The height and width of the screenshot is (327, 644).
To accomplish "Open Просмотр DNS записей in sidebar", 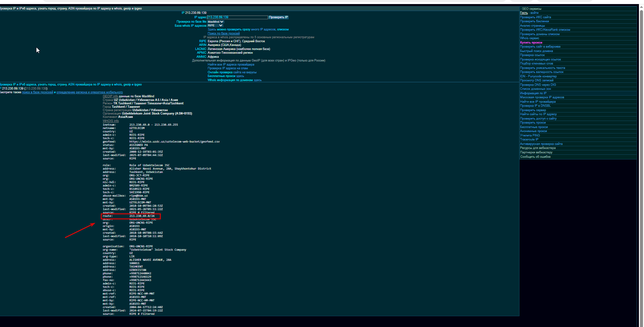I will [x=537, y=80].
